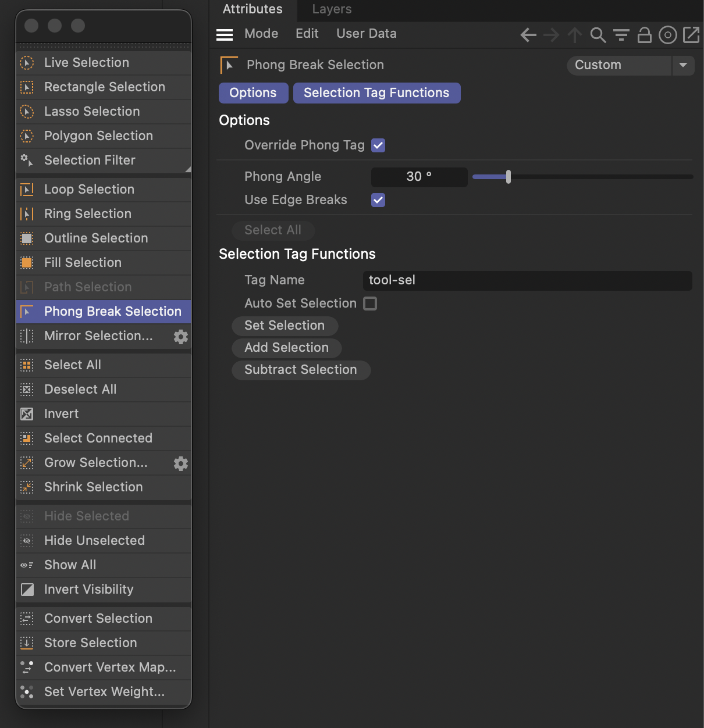Toggle the Selection Tag Functions section button
Screen dimensions: 704x728
377,93
